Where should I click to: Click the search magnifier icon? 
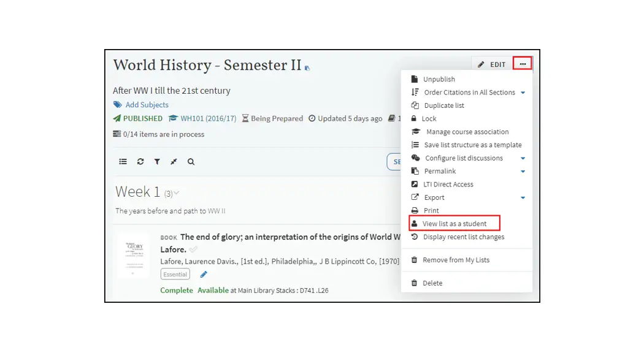(191, 162)
